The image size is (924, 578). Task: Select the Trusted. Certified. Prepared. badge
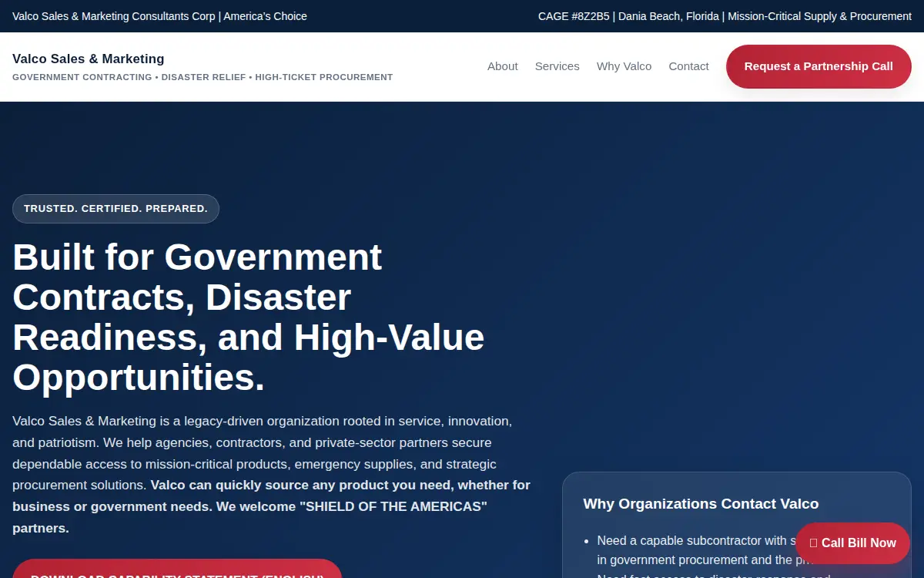click(115, 209)
